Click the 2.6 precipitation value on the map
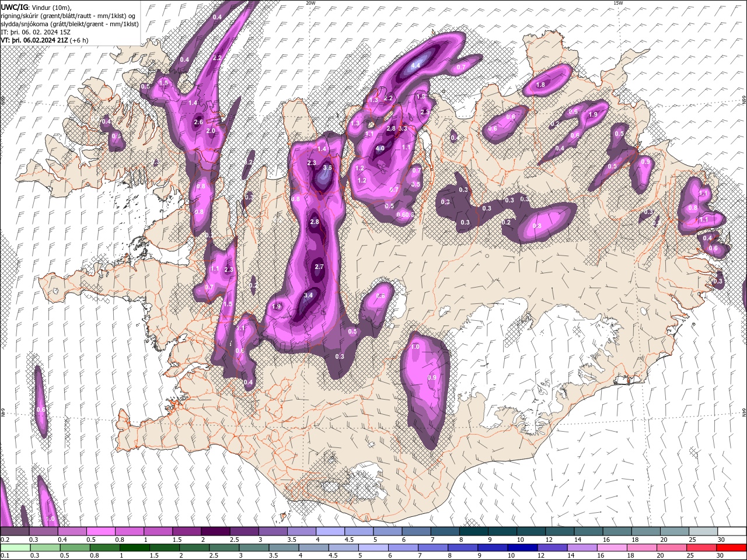Screen dimensions: 747x560 [x=198, y=122]
